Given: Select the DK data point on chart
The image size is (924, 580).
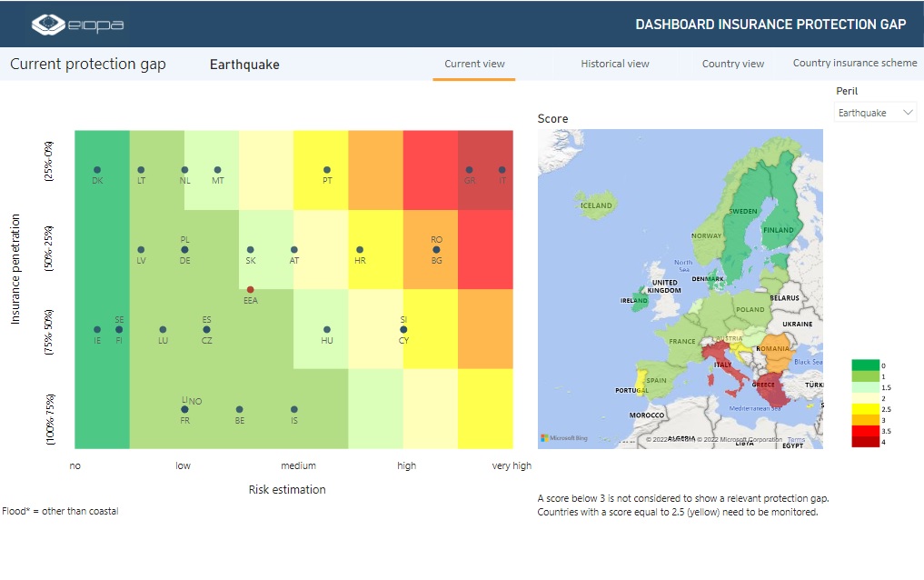Looking at the screenshot, I should 97,170.
